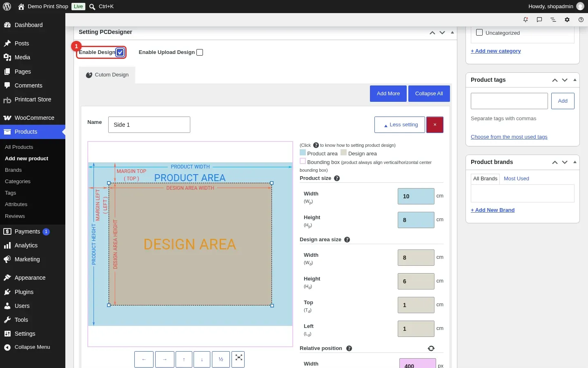Move Product brands panel down
Screen dimensions: 588x368
click(565, 162)
